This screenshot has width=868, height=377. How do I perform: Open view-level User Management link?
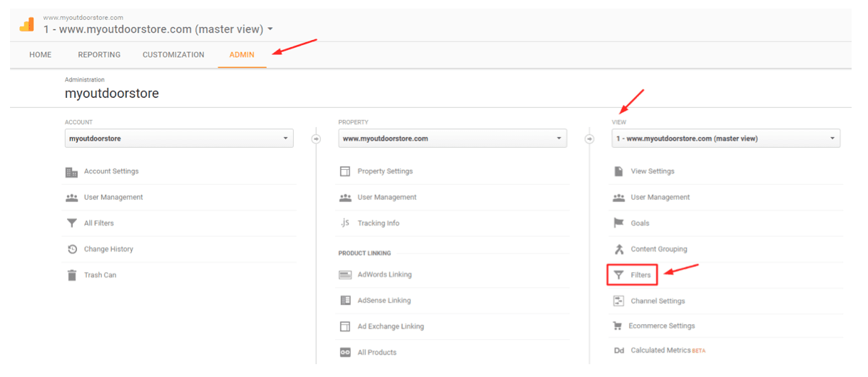660,197
